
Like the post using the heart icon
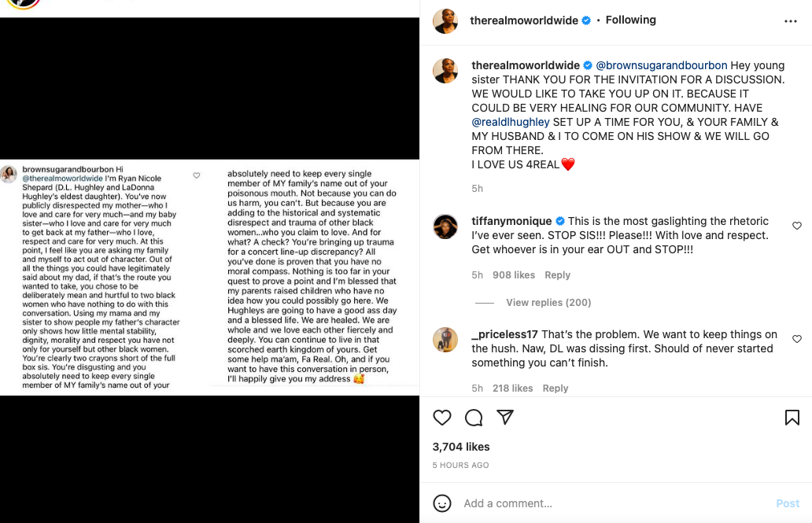coord(442,418)
